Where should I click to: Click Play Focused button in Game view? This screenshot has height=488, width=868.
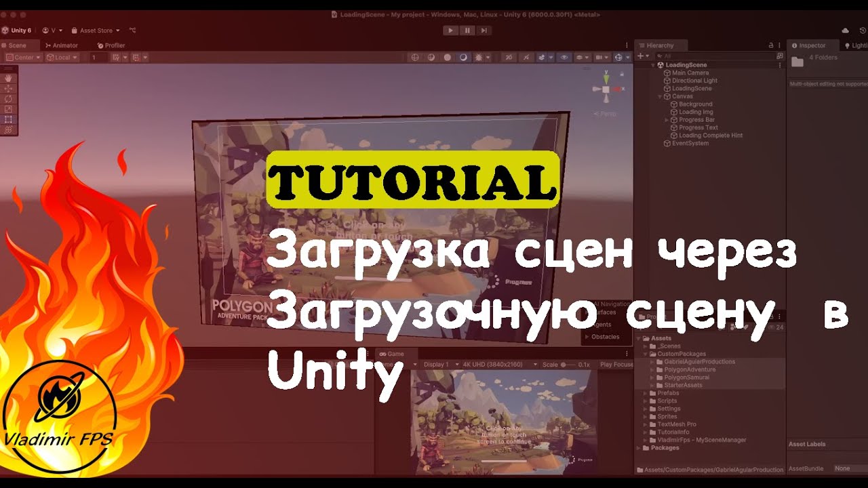click(x=616, y=365)
